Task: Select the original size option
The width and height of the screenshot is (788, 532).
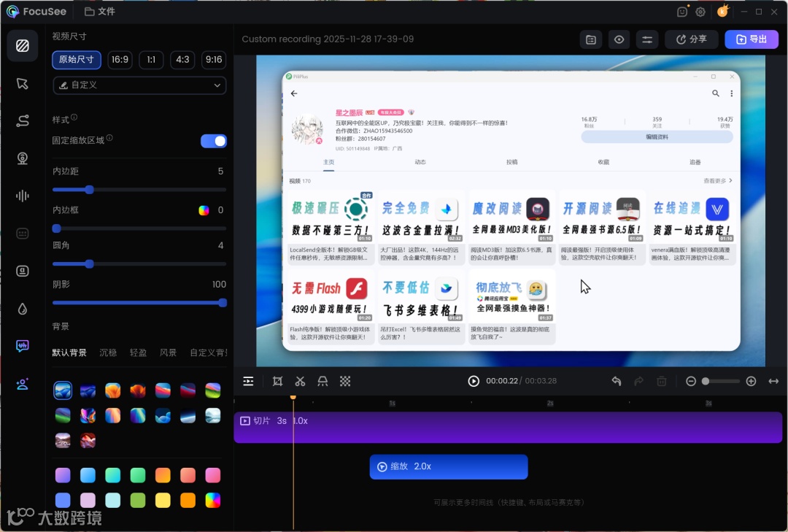Action: (x=77, y=59)
